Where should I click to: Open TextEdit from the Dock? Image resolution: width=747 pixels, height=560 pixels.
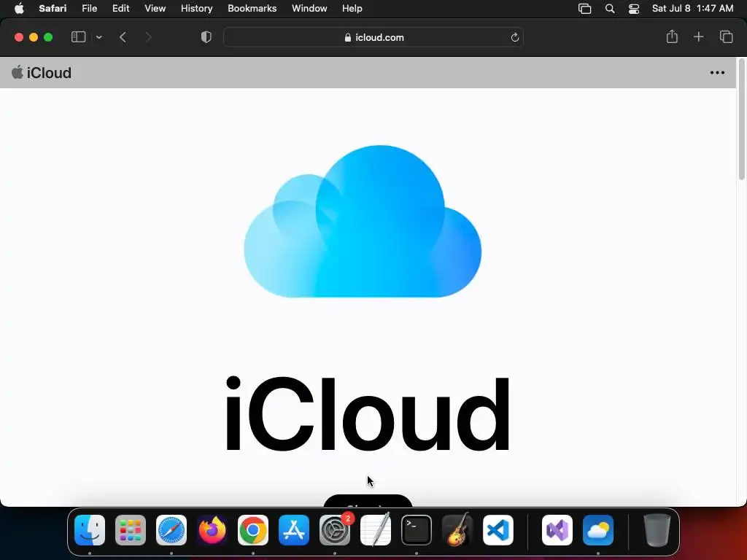point(376,530)
